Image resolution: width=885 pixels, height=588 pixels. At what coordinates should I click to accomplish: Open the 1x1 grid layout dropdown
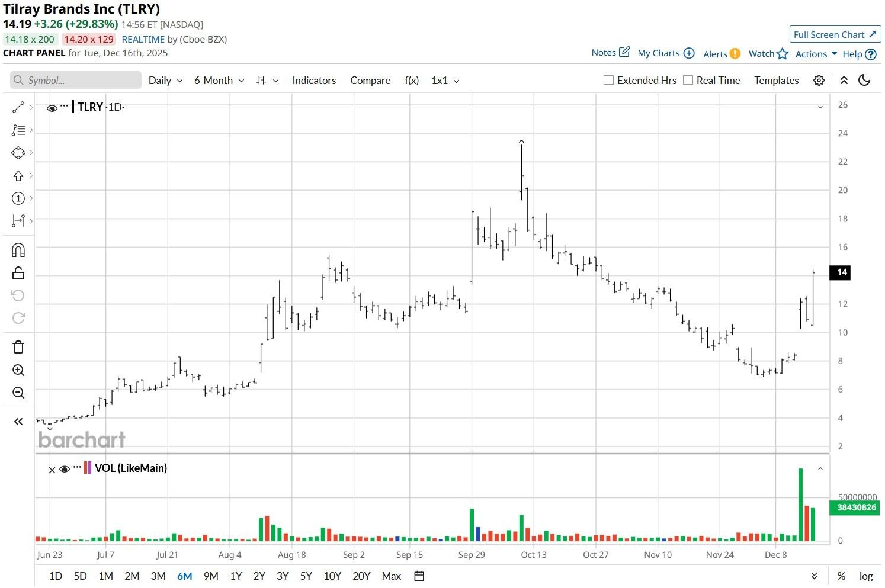pos(445,81)
